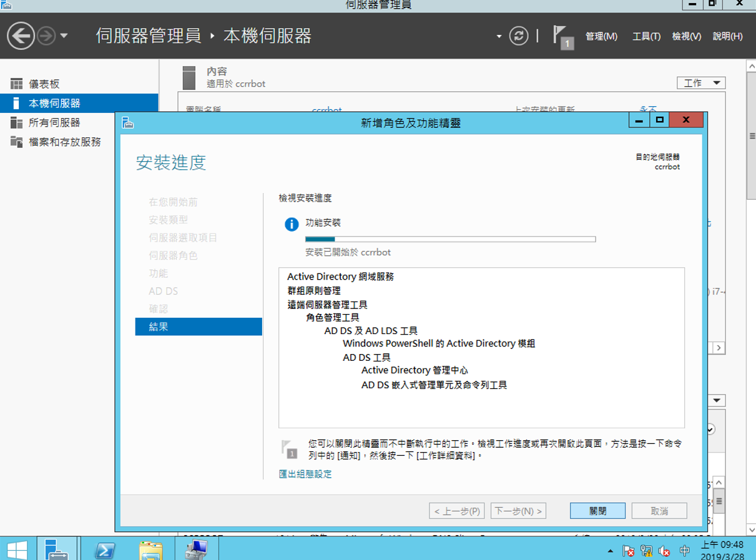756x560 pixels.
Task: Click the 儀表板 grid icon
Action: tap(16, 84)
